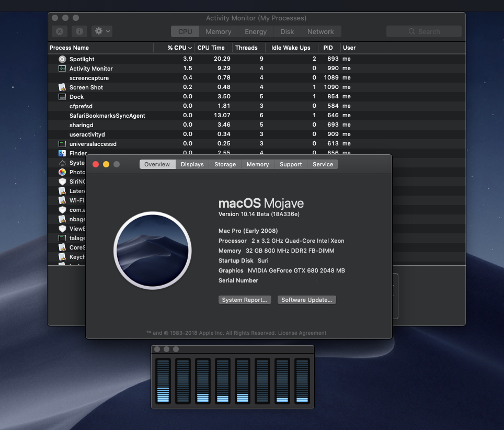Select the Dock process icon
Image resolution: width=504 pixels, height=430 pixels.
tap(62, 97)
